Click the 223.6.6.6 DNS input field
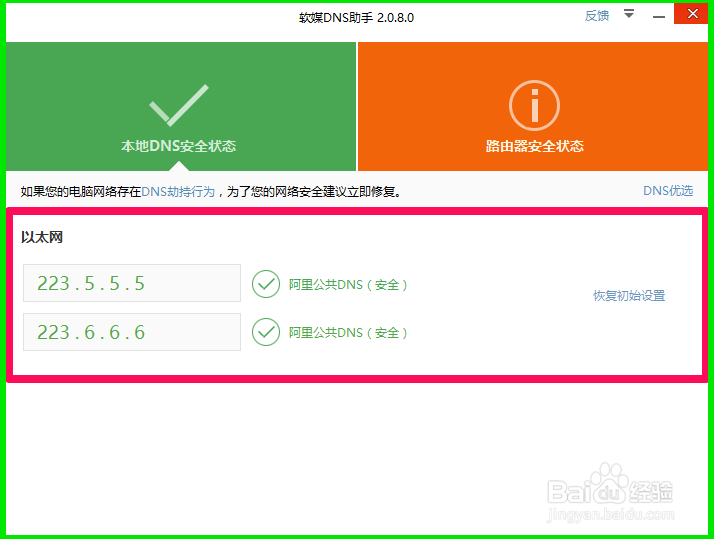Screen dimensions: 714x539 pos(132,332)
